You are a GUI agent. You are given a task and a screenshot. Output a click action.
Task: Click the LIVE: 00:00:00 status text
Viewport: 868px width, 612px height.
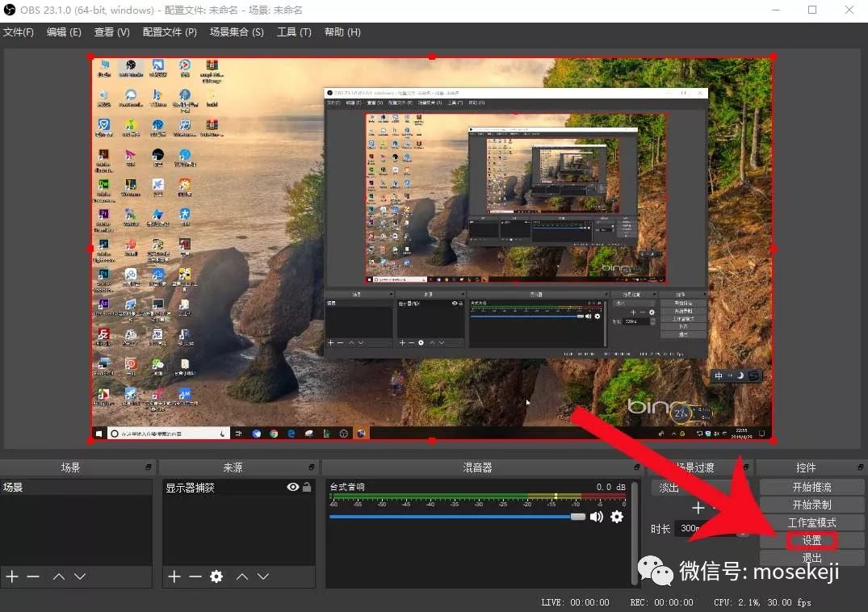(575, 602)
